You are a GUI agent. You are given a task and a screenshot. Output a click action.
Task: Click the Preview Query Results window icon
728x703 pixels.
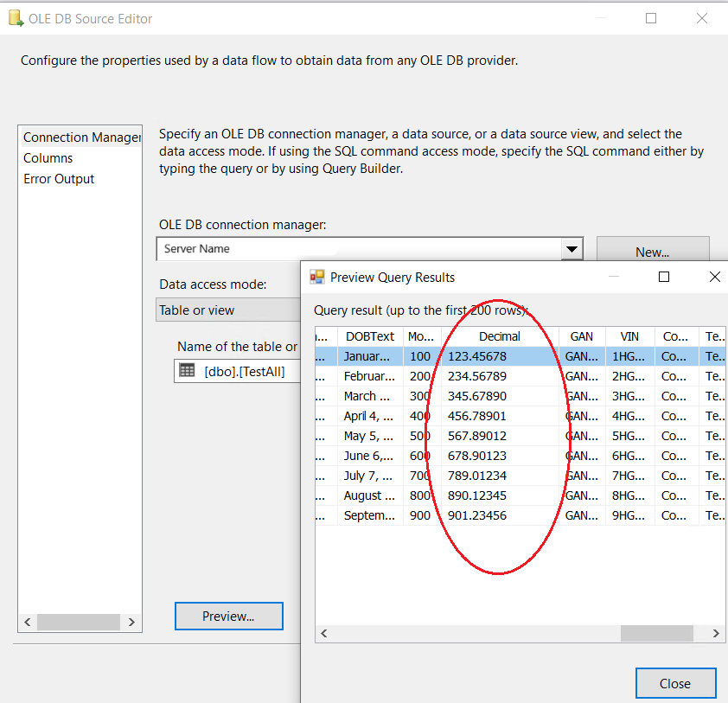[316, 278]
